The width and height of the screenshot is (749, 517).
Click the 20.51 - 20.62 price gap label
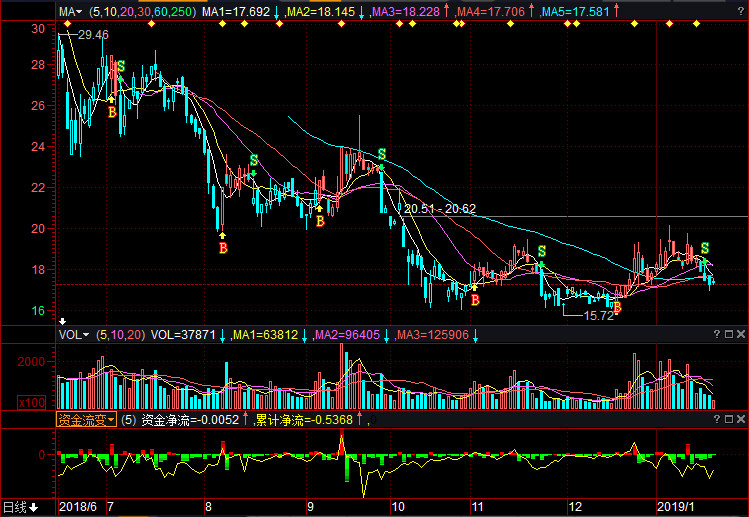coord(440,209)
